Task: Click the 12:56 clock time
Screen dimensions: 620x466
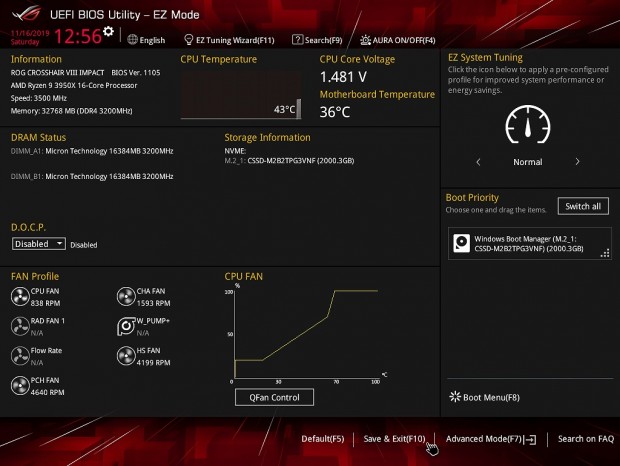Action: 78,36
